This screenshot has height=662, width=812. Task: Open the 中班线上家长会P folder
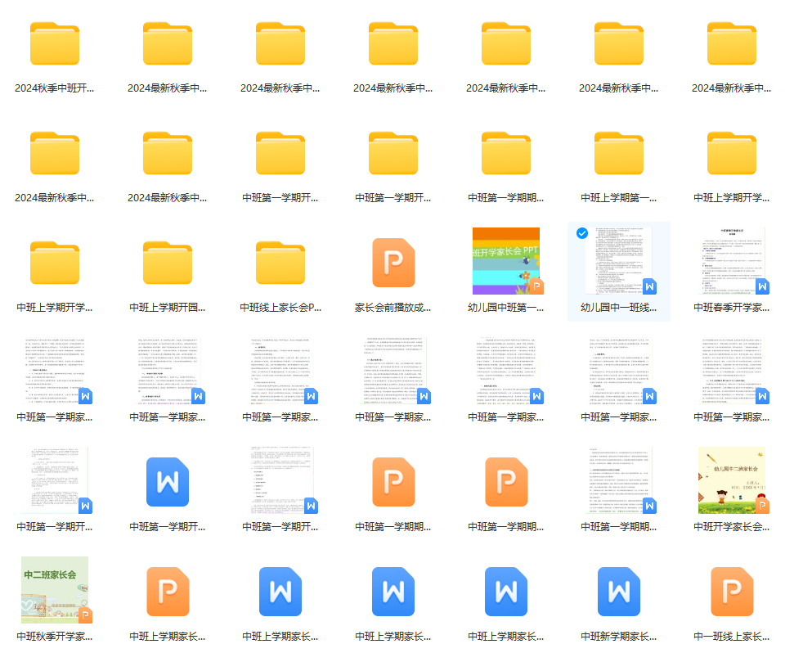280,262
